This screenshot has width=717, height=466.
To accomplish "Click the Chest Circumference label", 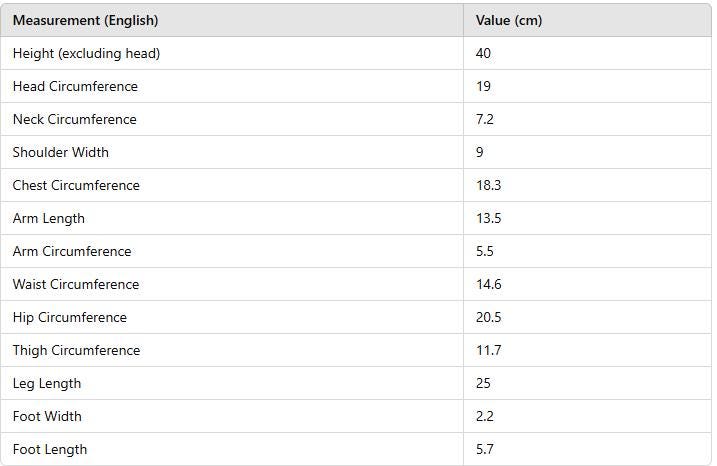I will click(76, 185).
